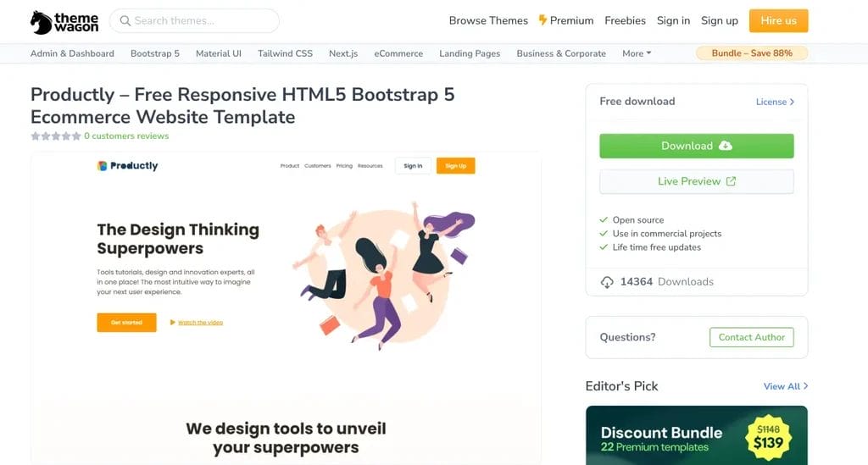Click Pricing nav item in preview
Image resolution: width=868 pixels, height=465 pixels.
[344, 166]
